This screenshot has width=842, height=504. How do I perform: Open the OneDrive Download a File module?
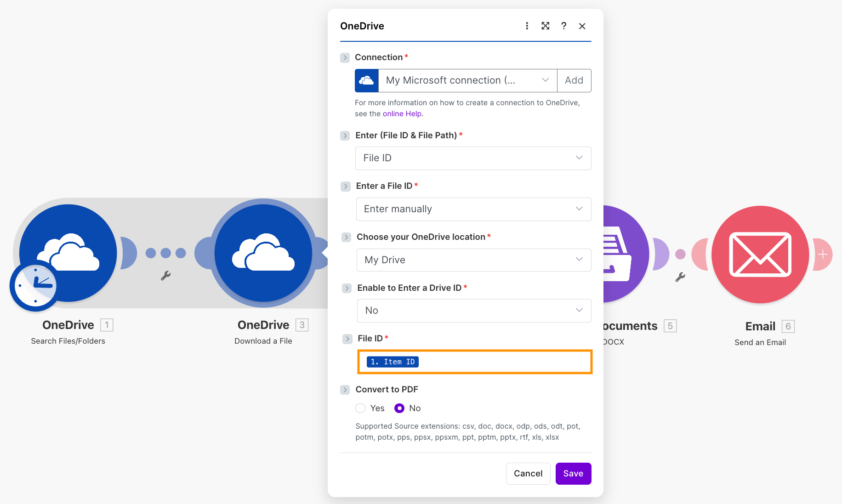coord(263,253)
